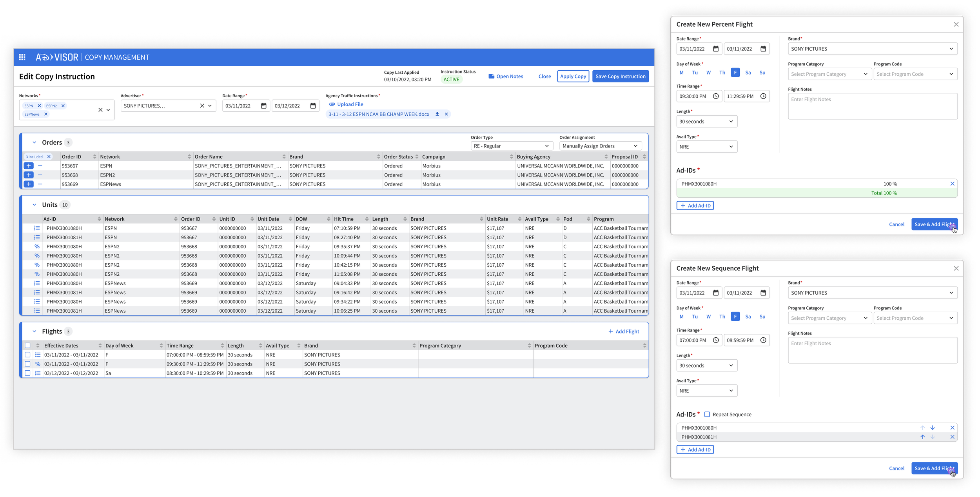Check the first flight row checkbox
Image resolution: width=980 pixels, height=497 pixels.
pos(27,355)
